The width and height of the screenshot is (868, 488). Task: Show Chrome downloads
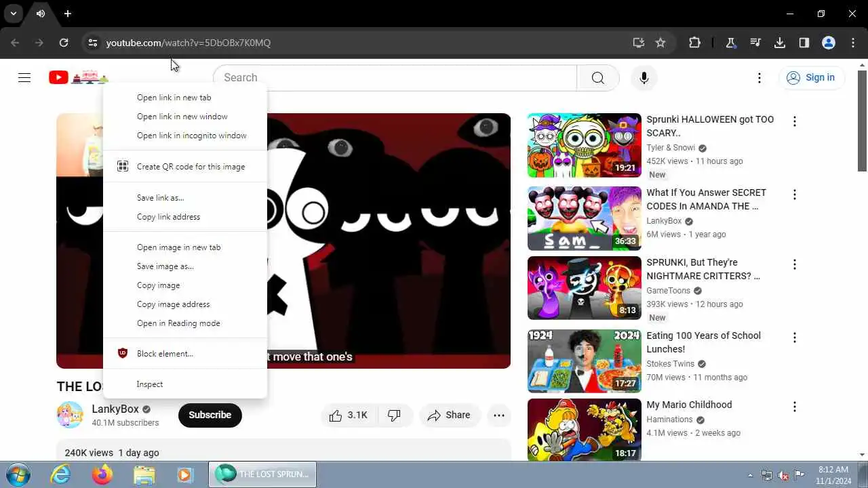[780, 43]
